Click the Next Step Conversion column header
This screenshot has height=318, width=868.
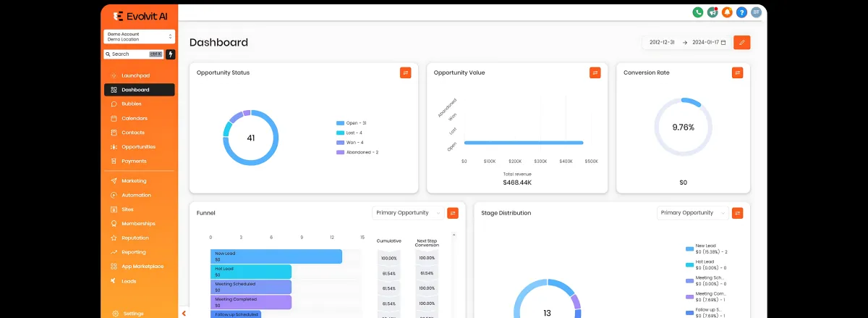(427, 243)
